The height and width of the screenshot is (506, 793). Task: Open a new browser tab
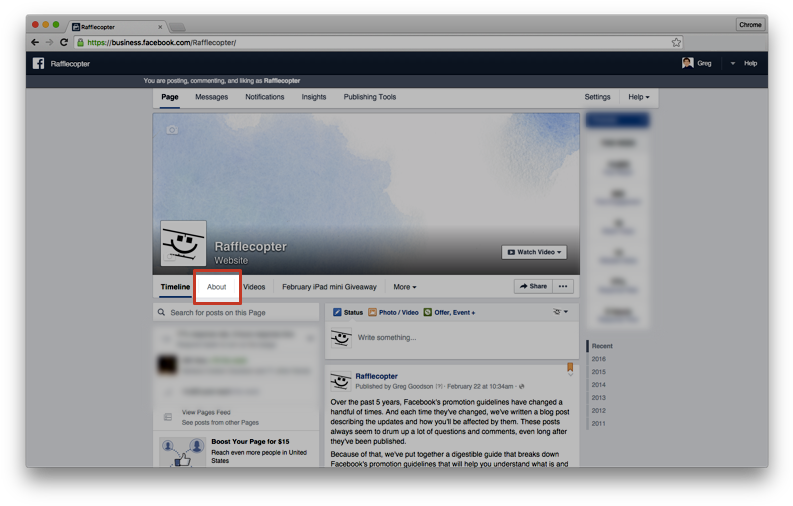[177, 27]
